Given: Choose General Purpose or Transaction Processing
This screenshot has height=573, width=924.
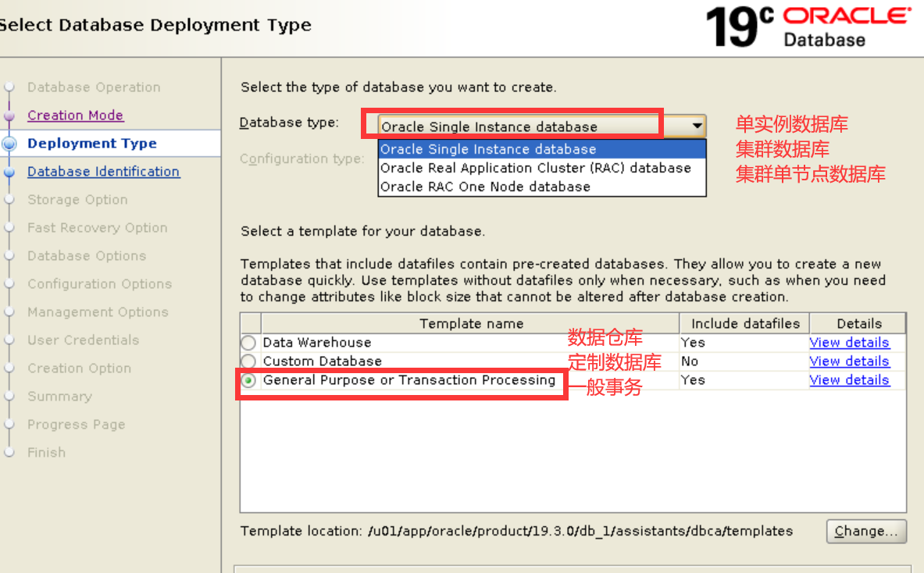Looking at the screenshot, I should click(248, 380).
